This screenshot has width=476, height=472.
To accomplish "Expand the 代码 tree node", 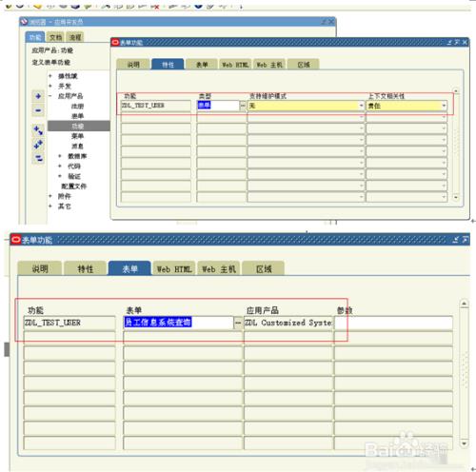I will pyautogui.click(x=60, y=166).
